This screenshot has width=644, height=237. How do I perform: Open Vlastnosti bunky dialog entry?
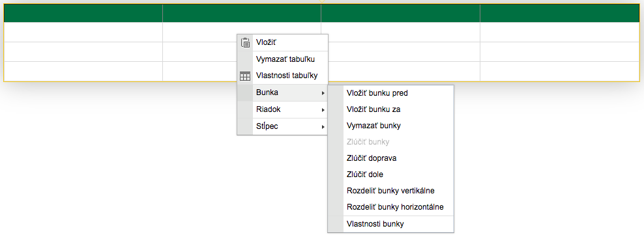[x=391, y=224]
